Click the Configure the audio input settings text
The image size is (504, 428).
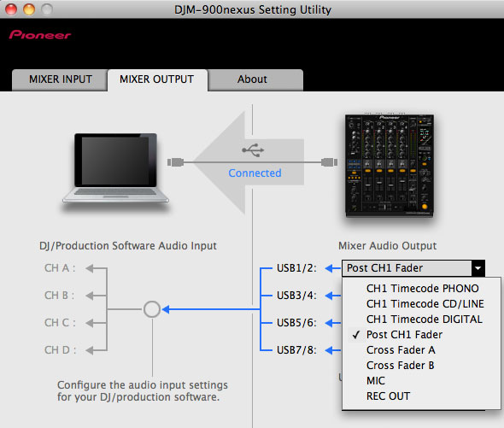click(143, 391)
